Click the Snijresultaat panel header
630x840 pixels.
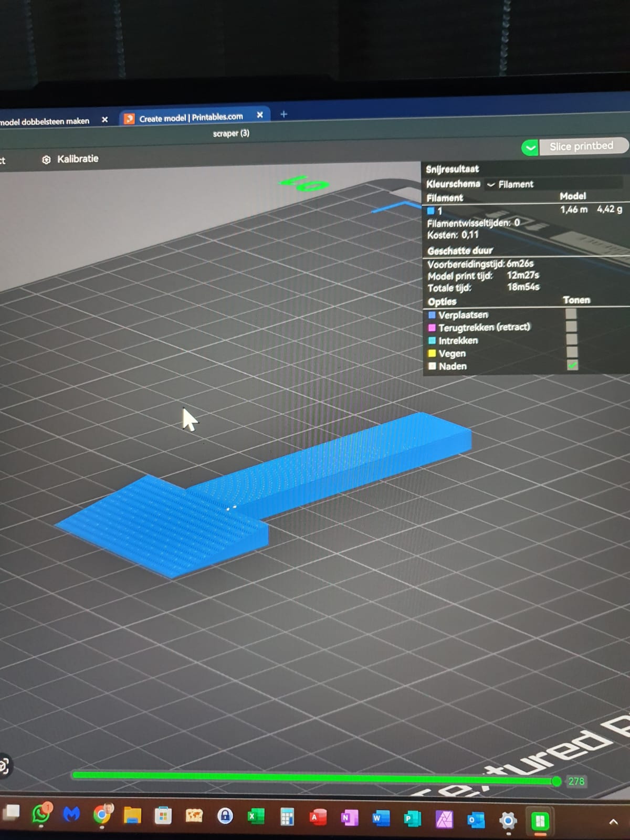pos(452,169)
